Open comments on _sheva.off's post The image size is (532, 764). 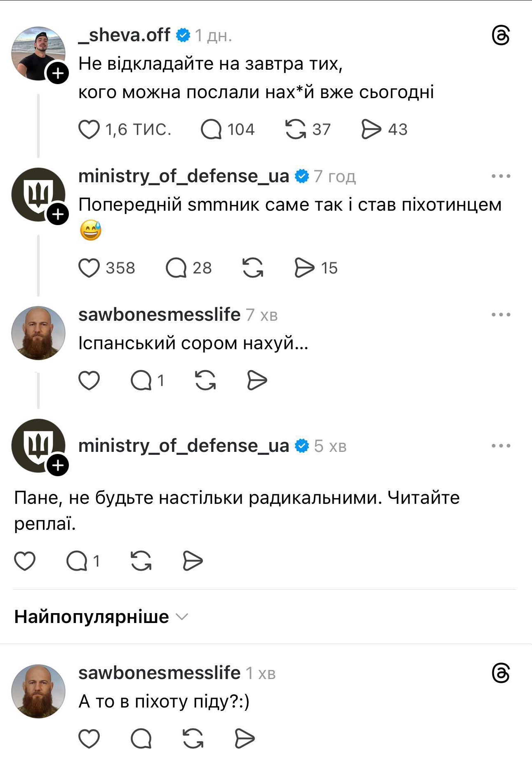click(211, 129)
